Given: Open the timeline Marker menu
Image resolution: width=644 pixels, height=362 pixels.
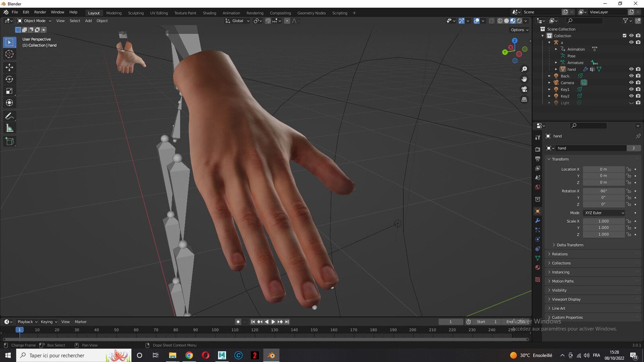Looking at the screenshot, I should (x=80, y=322).
